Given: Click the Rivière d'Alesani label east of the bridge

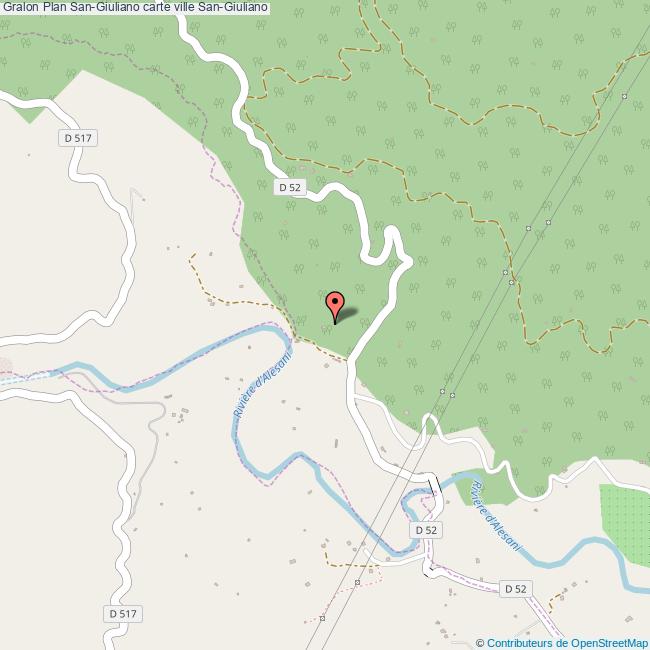Looking at the screenshot, I should tap(495, 516).
